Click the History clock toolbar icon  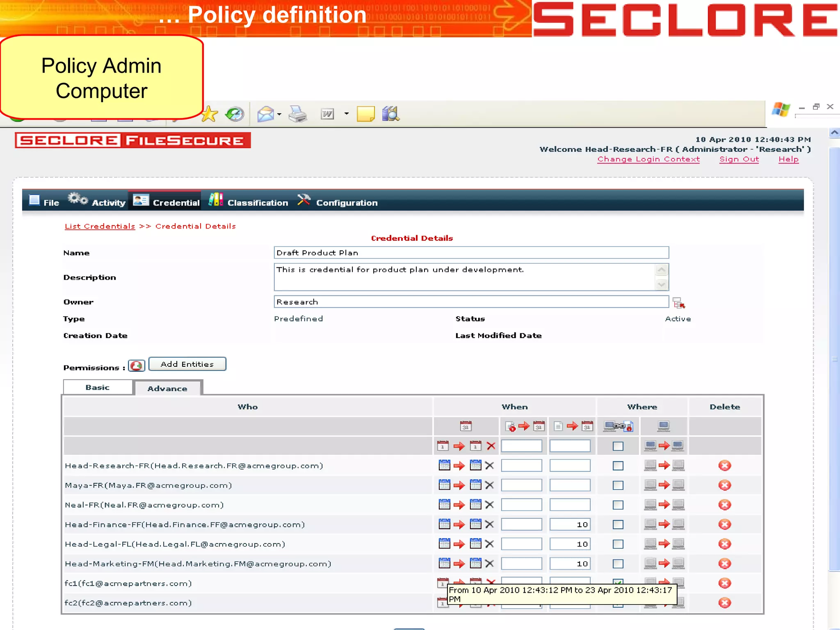[x=235, y=114]
